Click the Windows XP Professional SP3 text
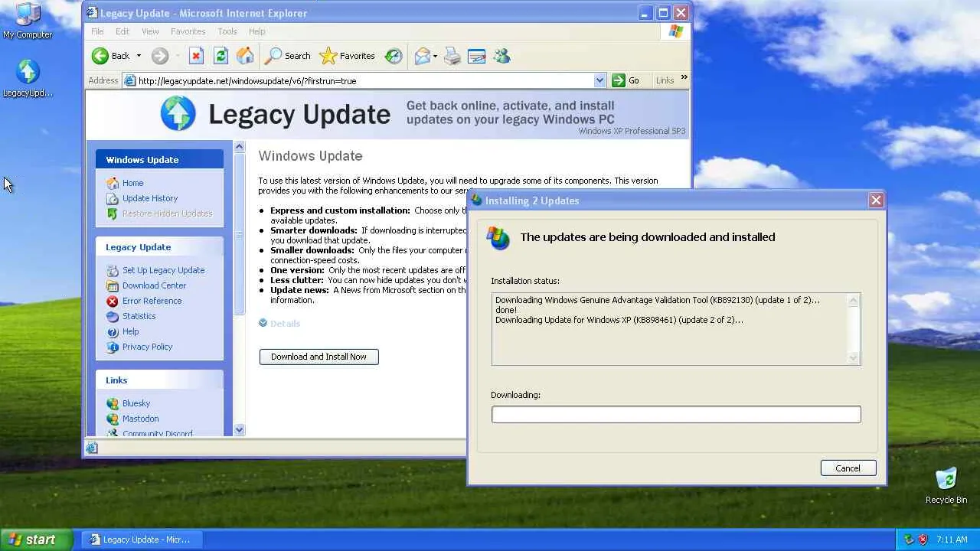The width and height of the screenshot is (980, 551). pyautogui.click(x=632, y=131)
